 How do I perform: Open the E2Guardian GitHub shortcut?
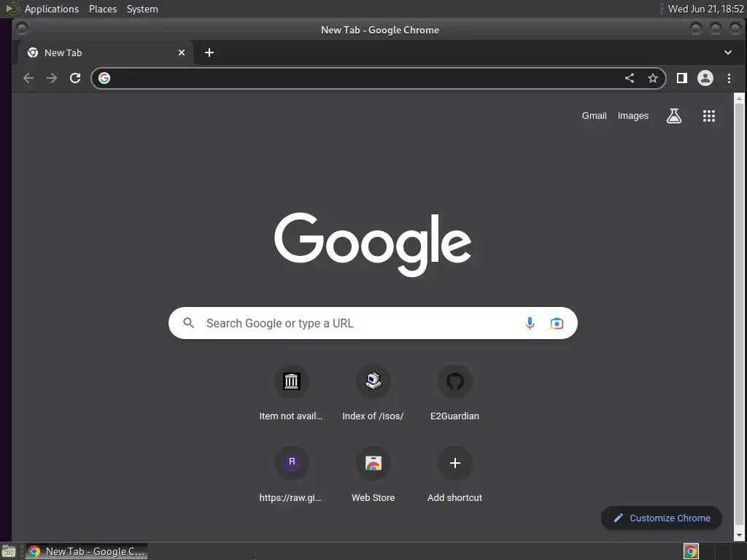click(455, 394)
